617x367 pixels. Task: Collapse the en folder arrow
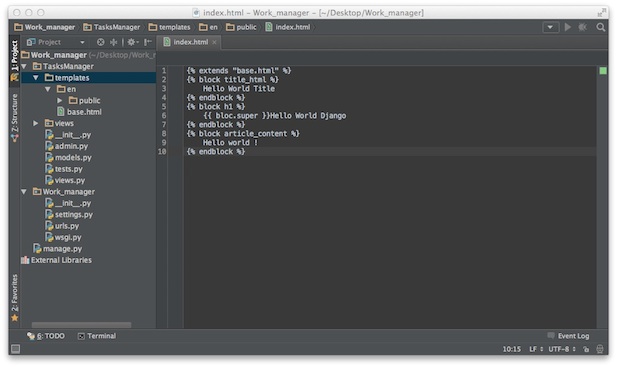point(48,89)
